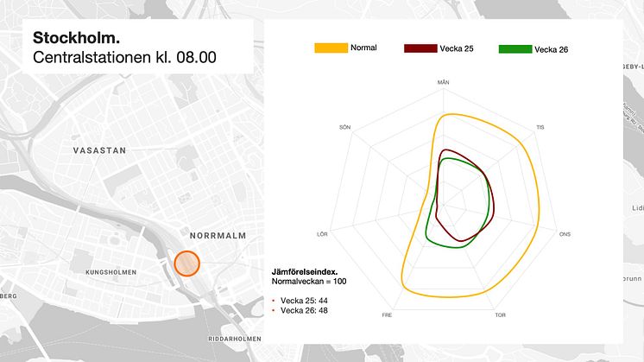Click the ONS axis label
Screen dimensions: 644x362
click(x=565, y=234)
